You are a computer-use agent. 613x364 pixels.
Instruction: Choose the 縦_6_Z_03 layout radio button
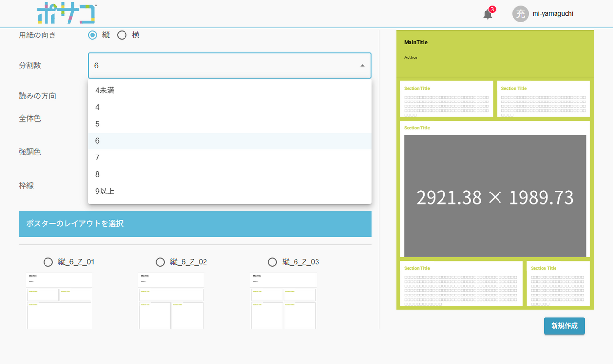click(272, 262)
